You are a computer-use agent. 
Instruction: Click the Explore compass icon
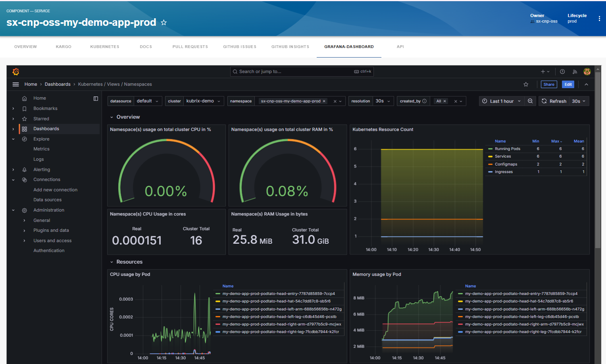(24, 139)
